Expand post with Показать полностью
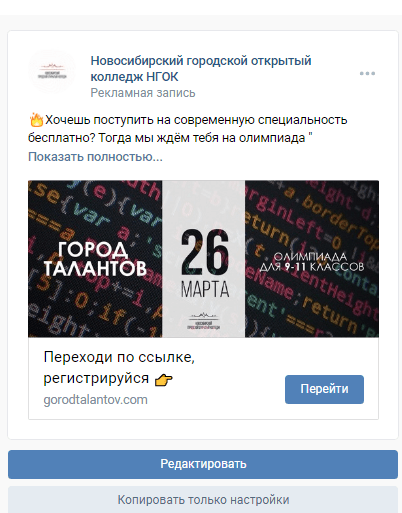 [x=95, y=156]
